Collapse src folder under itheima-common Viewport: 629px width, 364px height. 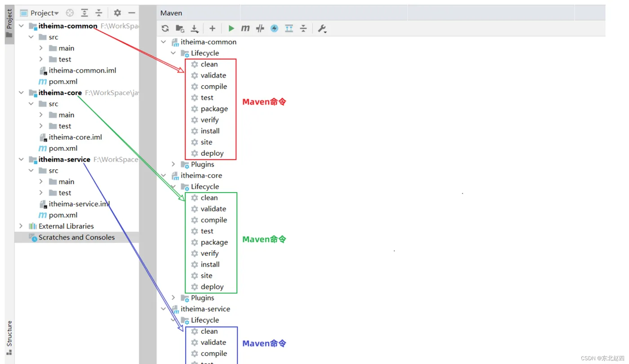(31, 37)
